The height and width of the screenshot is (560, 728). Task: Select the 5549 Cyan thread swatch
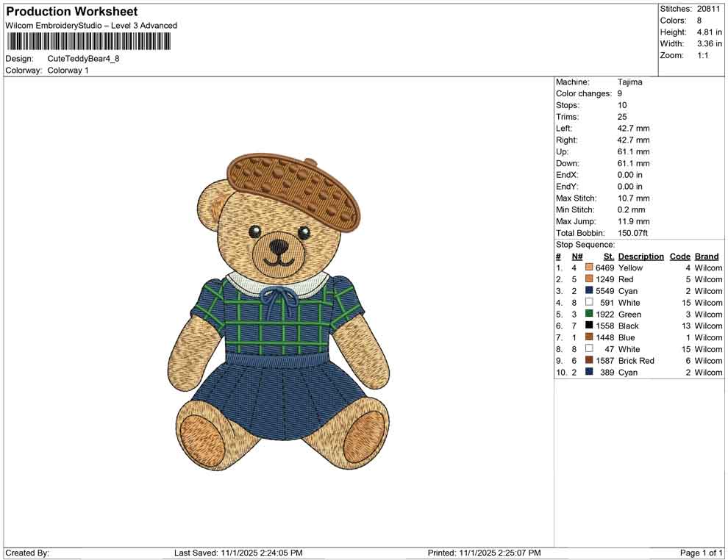(588, 291)
